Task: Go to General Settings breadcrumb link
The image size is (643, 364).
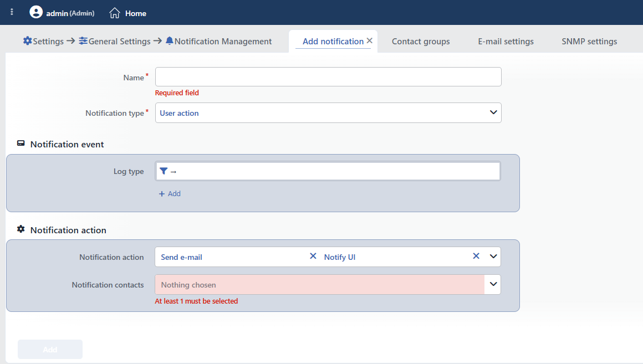Action: [x=119, y=42]
